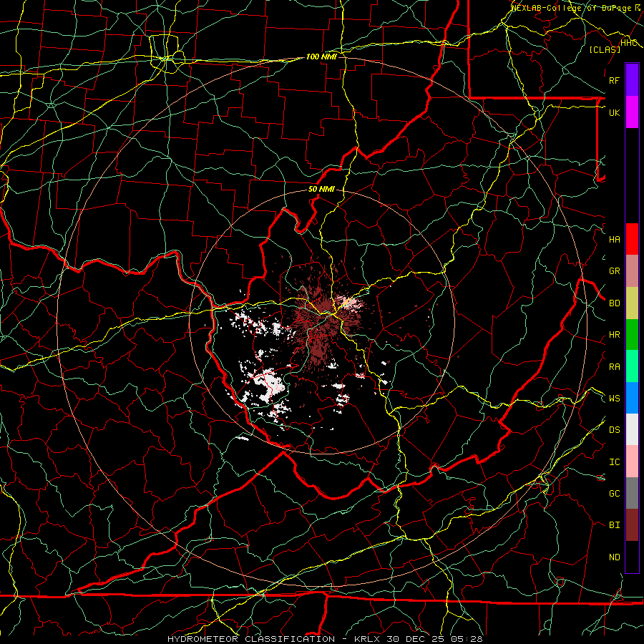
Task: Click the 'RA' legend label
Action: [615, 367]
